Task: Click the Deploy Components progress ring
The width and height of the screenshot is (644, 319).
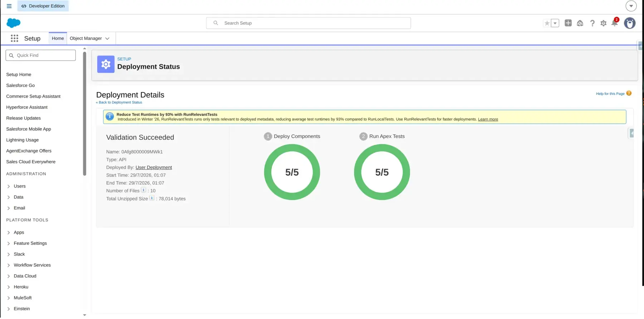Action: pyautogui.click(x=292, y=172)
